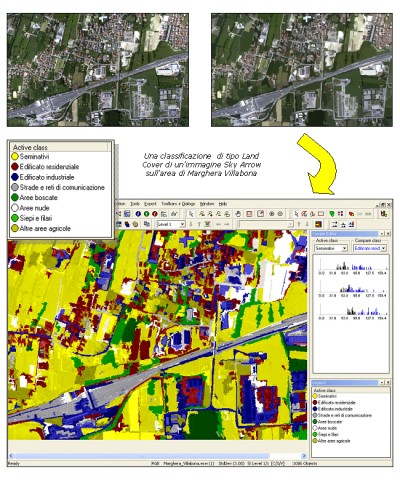This screenshot has height=480, width=400.
Task: Click the green circular toolbar icon
Action: 146,214
